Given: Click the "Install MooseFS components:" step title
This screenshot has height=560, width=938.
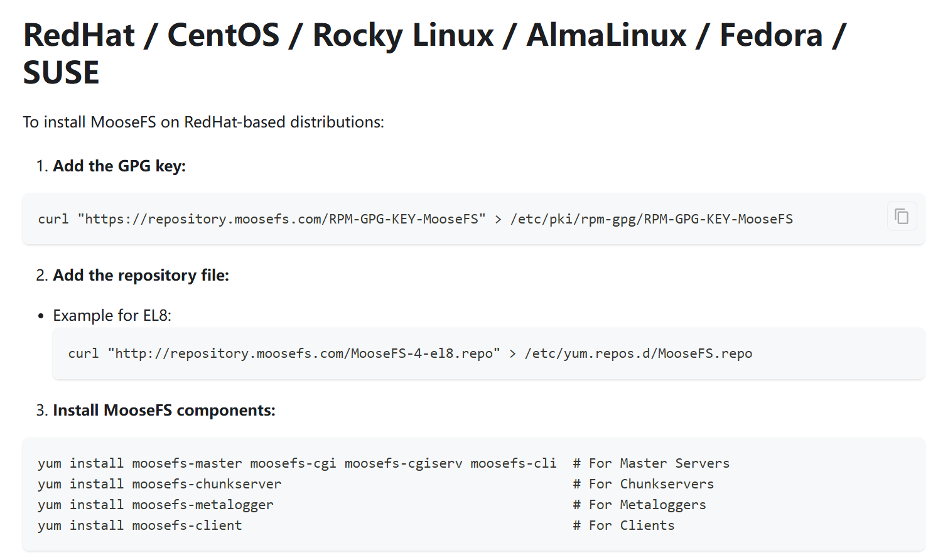Looking at the screenshot, I should [164, 410].
